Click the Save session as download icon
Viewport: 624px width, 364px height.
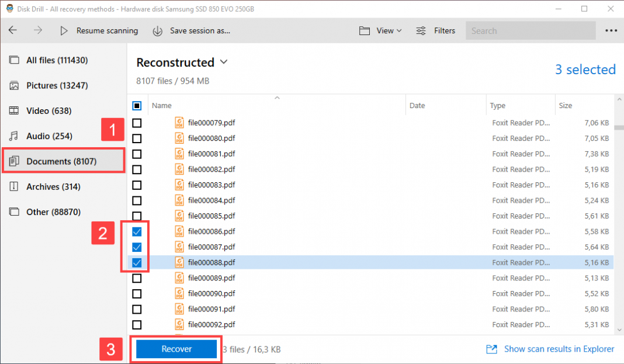pos(157,30)
